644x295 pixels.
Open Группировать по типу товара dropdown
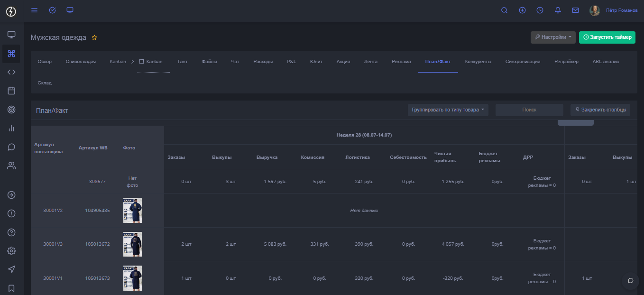pyautogui.click(x=448, y=110)
